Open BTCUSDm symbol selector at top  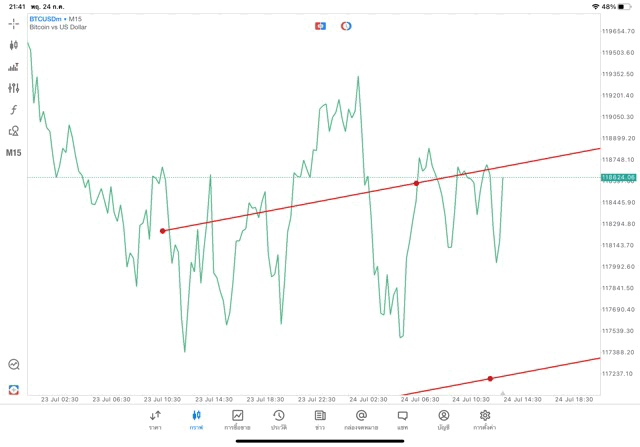click(x=45, y=19)
